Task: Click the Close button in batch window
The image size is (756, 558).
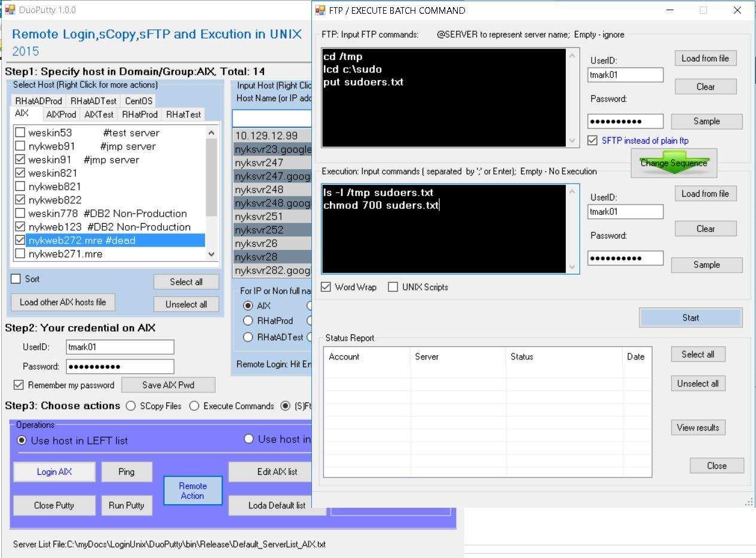Action: click(x=717, y=466)
